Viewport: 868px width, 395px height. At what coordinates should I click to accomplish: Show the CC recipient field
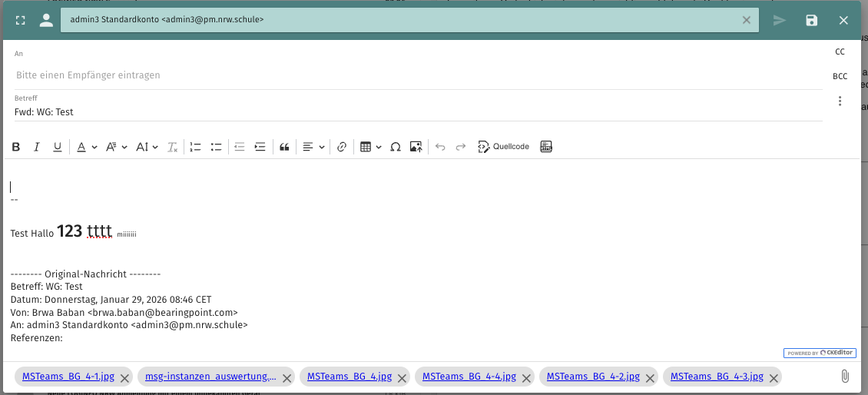[840, 51]
